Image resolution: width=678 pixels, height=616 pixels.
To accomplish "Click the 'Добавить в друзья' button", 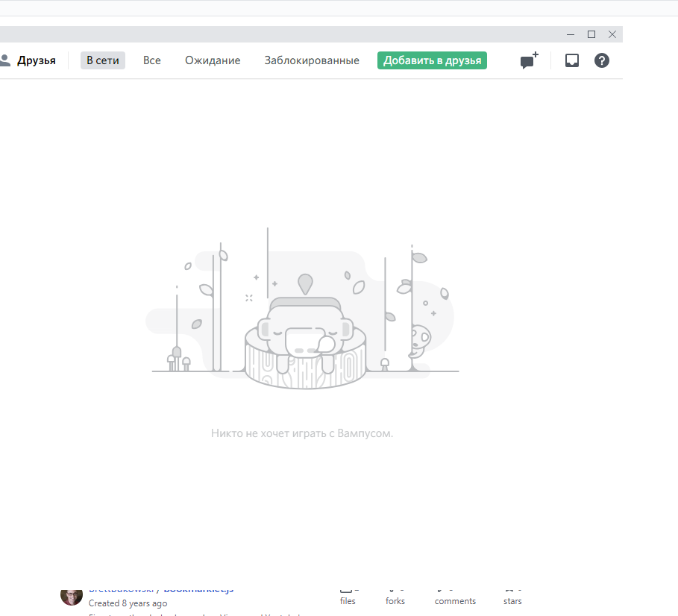I will pos(432,60).
